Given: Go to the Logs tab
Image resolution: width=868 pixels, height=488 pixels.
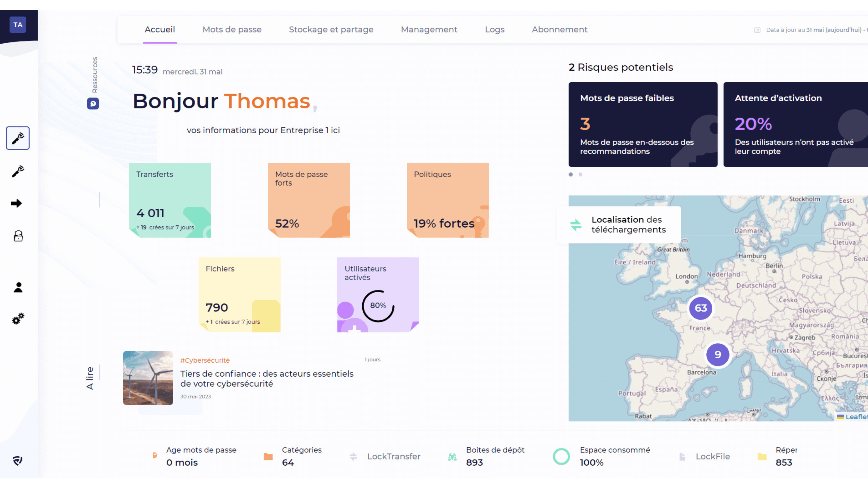Looking at the screenshot, I should click(494, 30).
